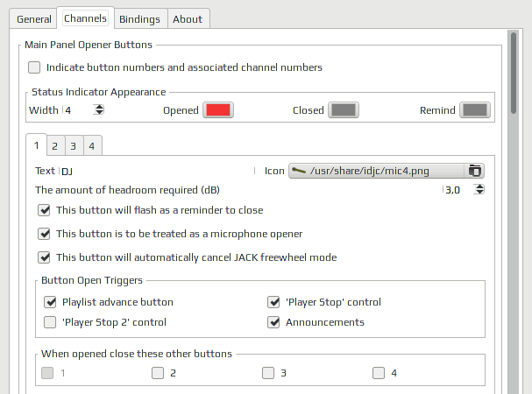This screenshot has height=394, width=532.
Task: Open the Bindings tab
Action: (x=139, y=19)
